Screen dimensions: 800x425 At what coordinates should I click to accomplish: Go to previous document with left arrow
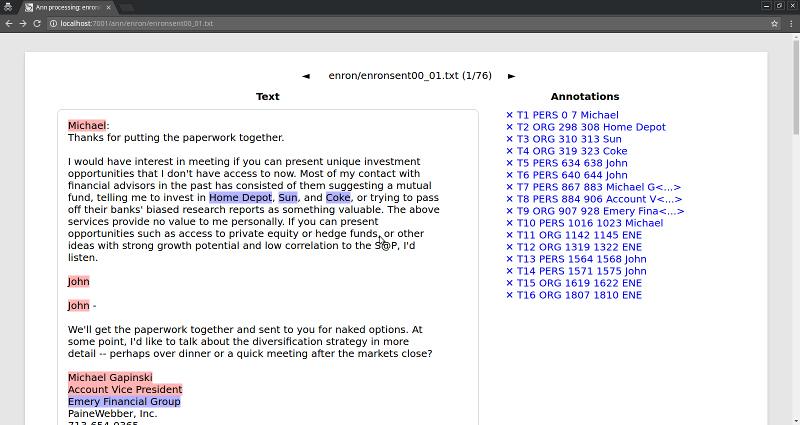click(x=306, y=76)
